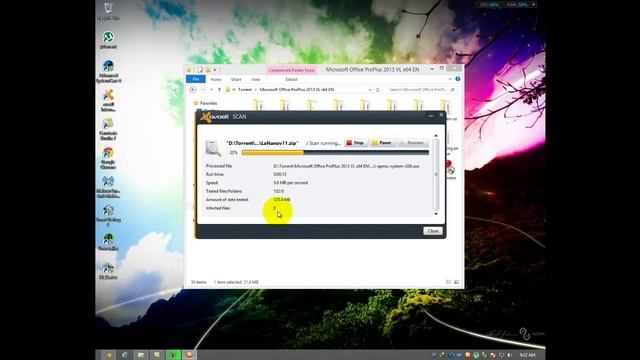Expand address bar history dropdown

click(x=370, y=89)
